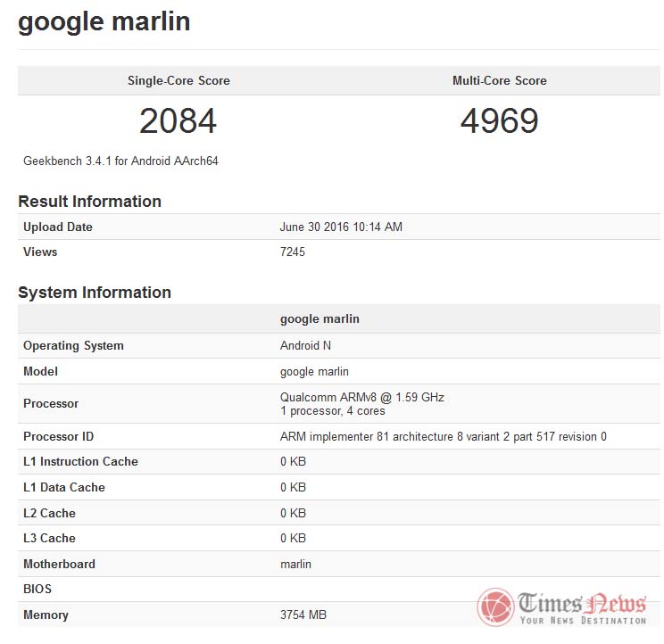
Task: Select the Single-Core Score header
Action: coord(178,80)
